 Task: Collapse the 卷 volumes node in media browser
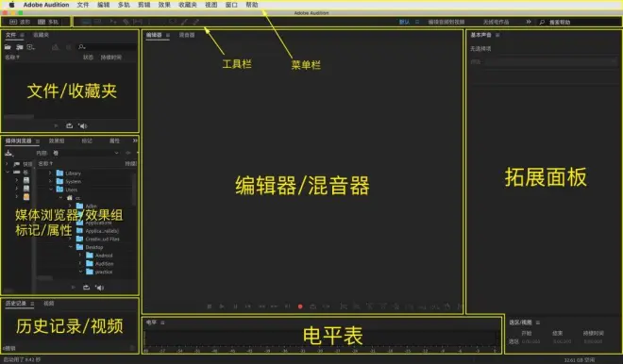[x=7, y=172]
